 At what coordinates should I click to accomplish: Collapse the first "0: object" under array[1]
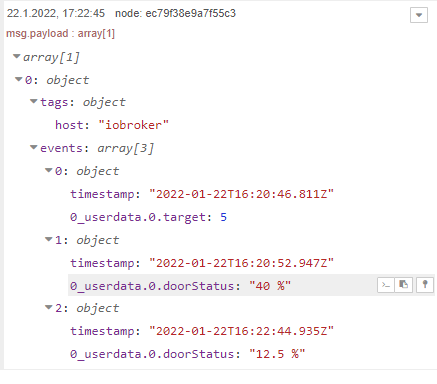[19, 79]
